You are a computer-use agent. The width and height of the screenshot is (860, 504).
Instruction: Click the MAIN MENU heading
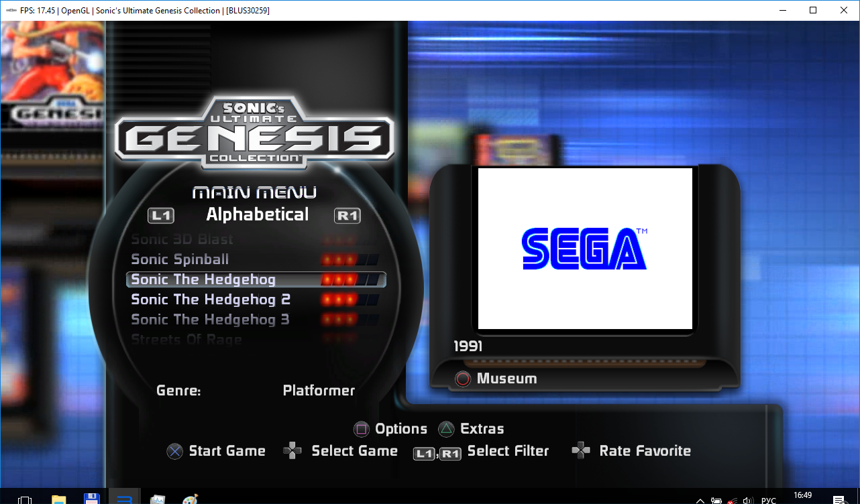point(254,192)
